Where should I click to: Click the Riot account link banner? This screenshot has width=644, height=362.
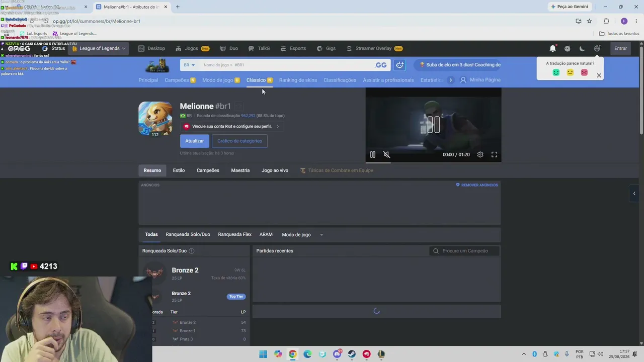tap(231, 126)
